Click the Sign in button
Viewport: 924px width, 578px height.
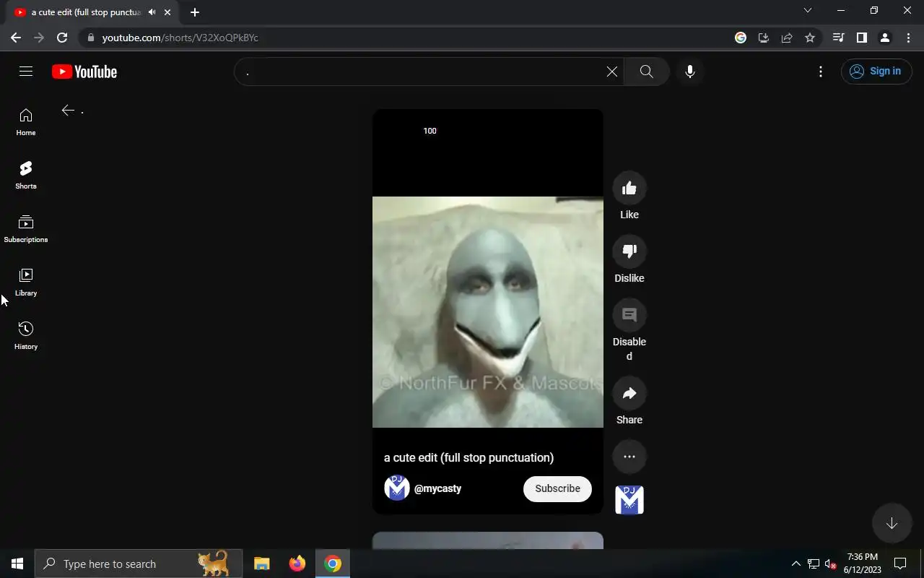pyautogui.click(x=876, y=72)
